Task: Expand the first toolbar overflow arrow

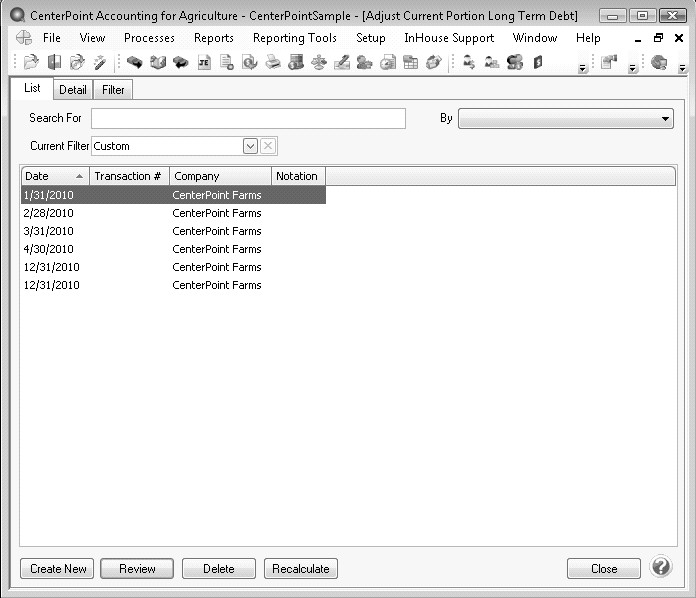Action: [583, 68]
